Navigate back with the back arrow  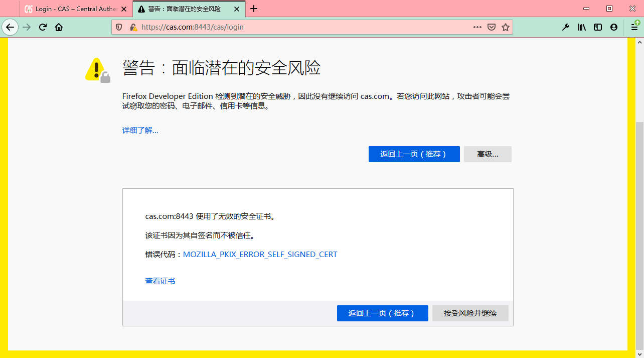pos(10,27)
